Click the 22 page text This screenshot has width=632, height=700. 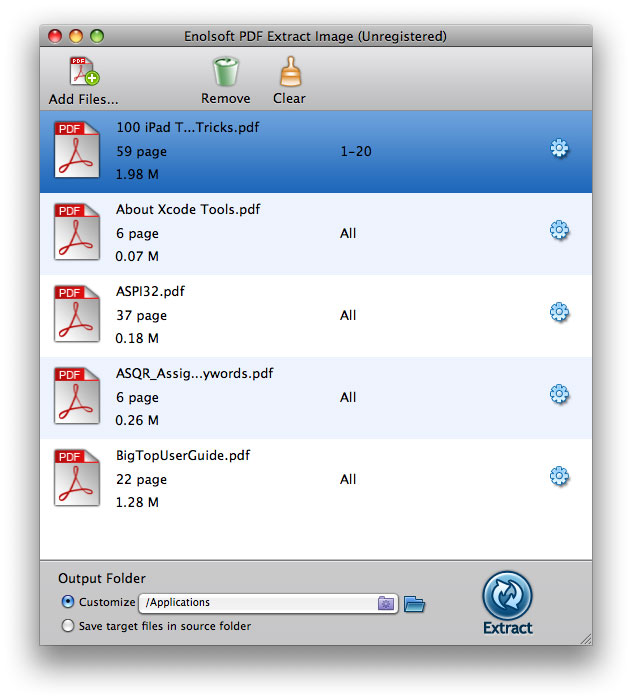click(141, 479)
